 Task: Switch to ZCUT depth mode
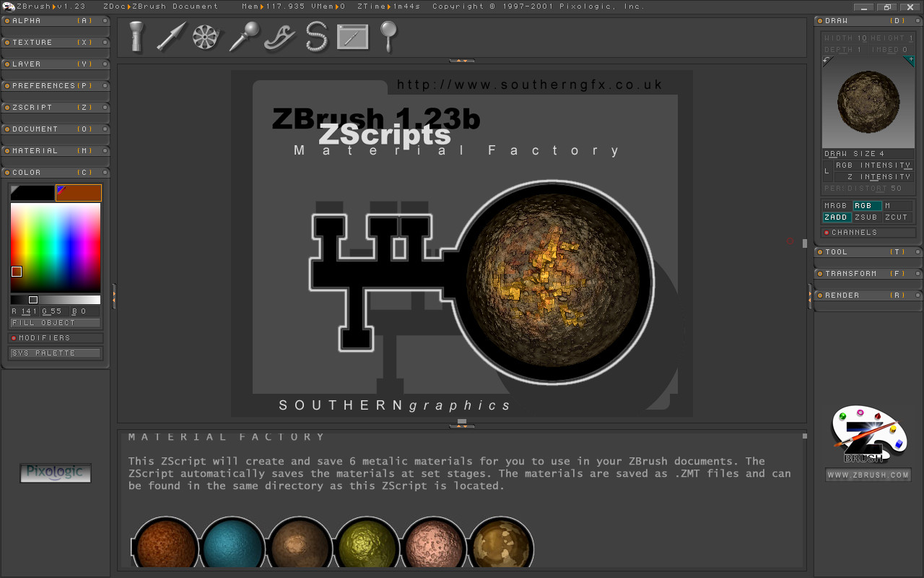tap(898, 217)
